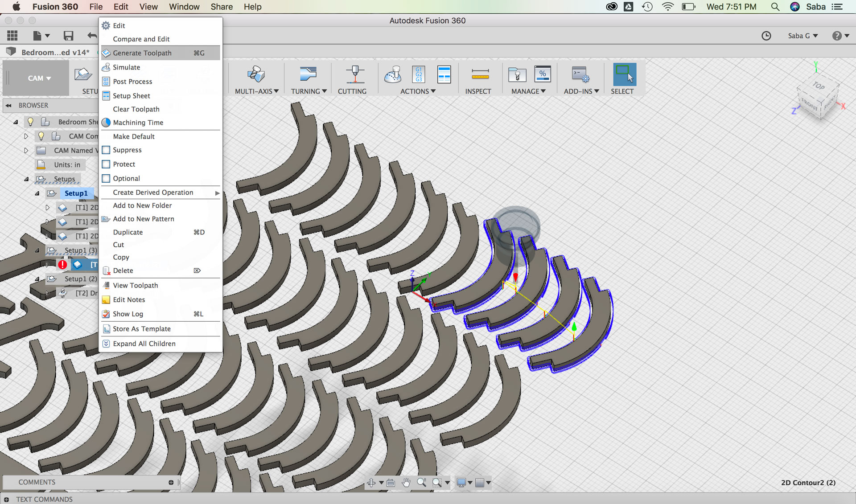The height and width of the screenshot is (504, 856).
Task: Choose Generate Toolpath from context menu
Action: [142, 53]
